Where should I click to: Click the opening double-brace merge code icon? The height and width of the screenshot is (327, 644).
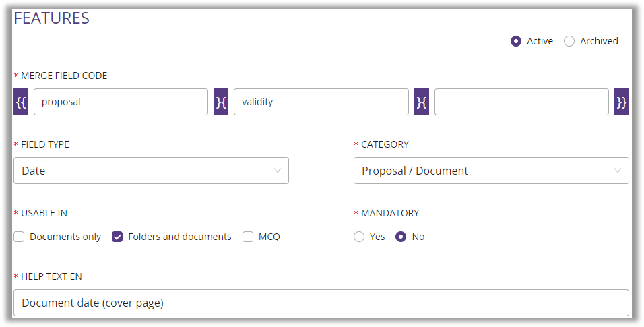(x=21, y=102)
